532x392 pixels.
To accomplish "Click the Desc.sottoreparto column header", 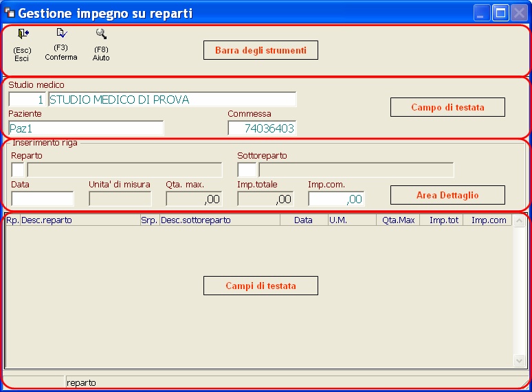I will pos(220,220).
